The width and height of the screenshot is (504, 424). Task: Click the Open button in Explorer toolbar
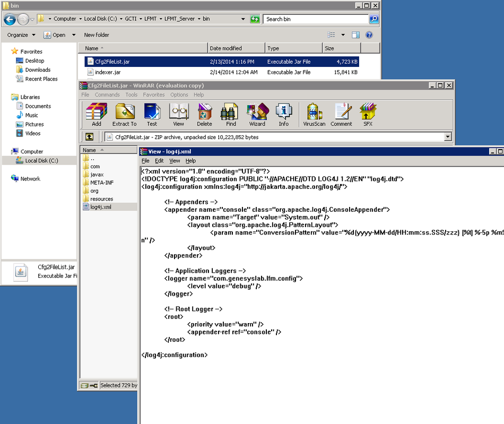point(55,34)
